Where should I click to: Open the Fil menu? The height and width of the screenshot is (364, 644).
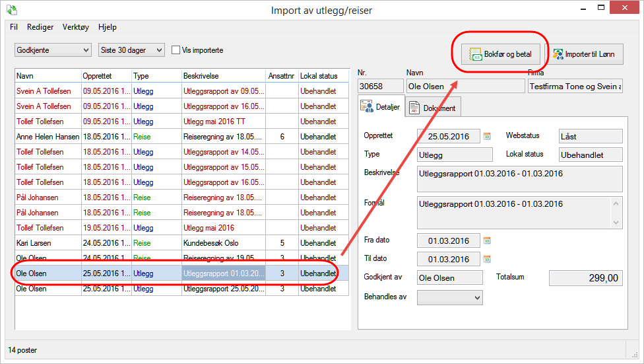(14, 27)
